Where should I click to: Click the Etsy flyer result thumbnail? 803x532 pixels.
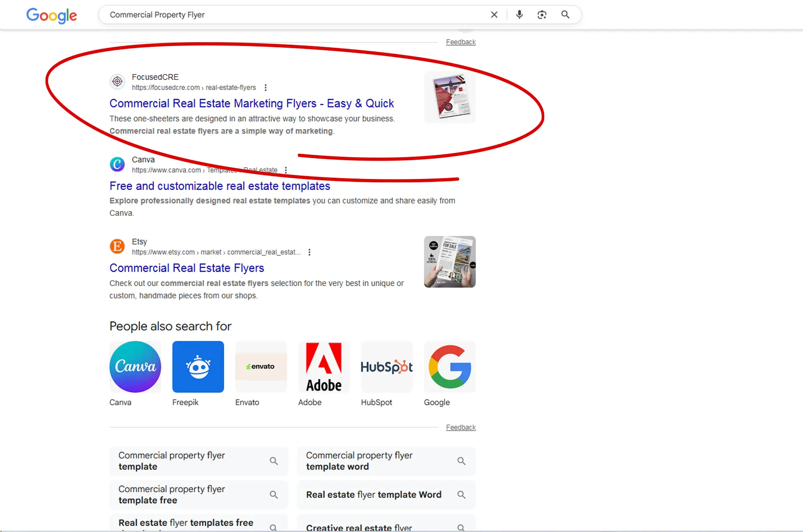[x=450, y=262]
